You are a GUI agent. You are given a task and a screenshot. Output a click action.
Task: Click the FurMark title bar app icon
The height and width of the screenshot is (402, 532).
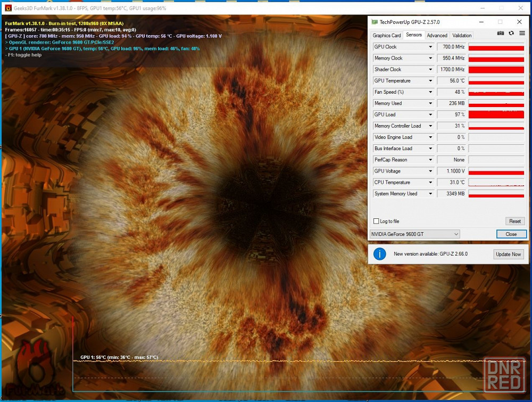point(8,8)
